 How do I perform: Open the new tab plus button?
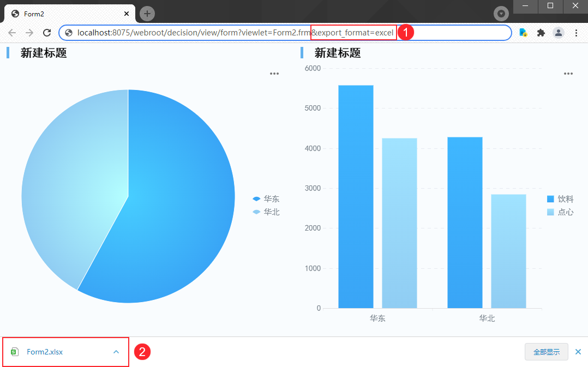coord(147,14)
